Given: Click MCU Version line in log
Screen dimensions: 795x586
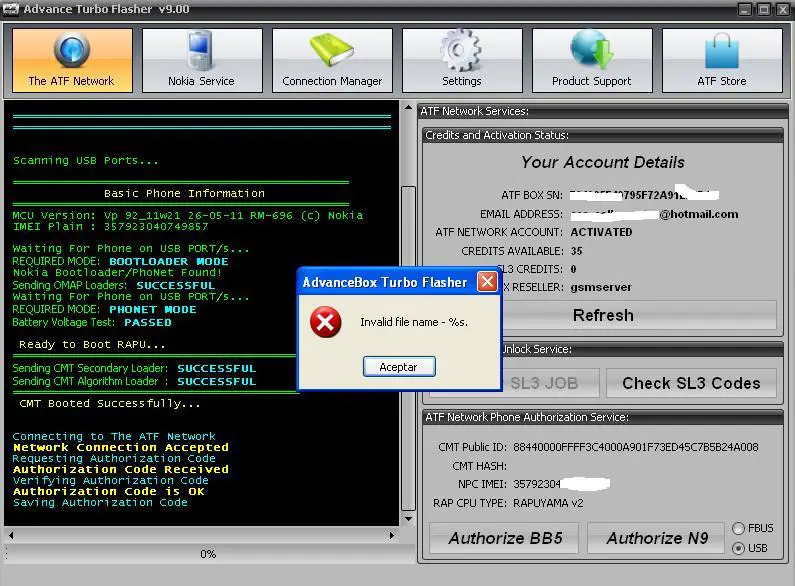Looking at the screenshot, I should [x=188, y=215].
